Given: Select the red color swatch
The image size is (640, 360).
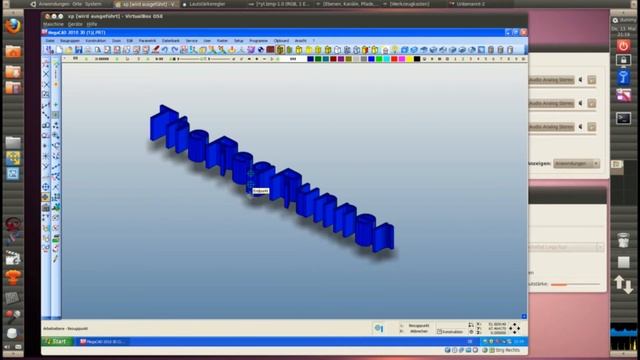Looking at the screenshot, I should click(394, 59).
